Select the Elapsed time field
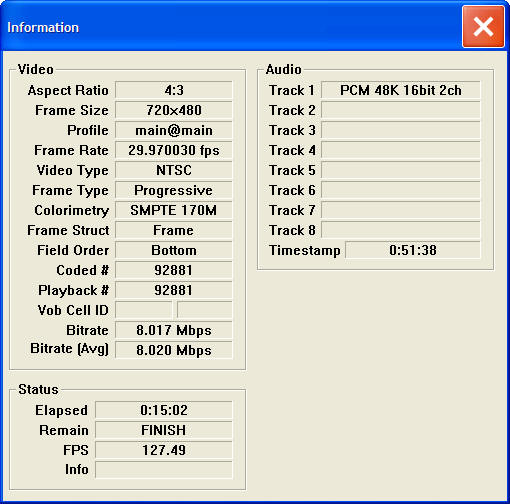 tap(164, 410)
